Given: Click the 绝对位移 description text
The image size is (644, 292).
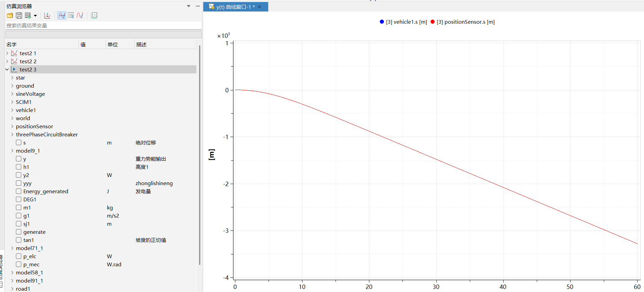Looking at the screenshot, I should tap(146, 142).
